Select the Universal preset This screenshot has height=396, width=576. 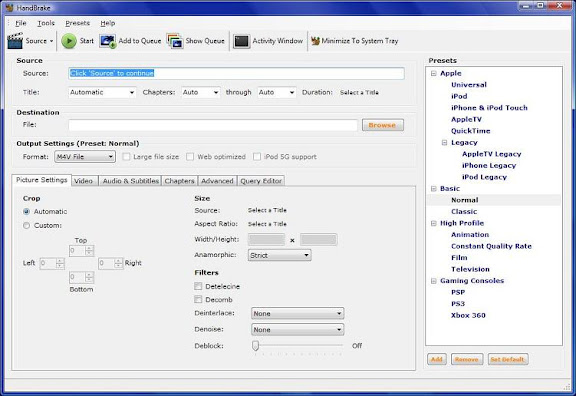point(469,85)
